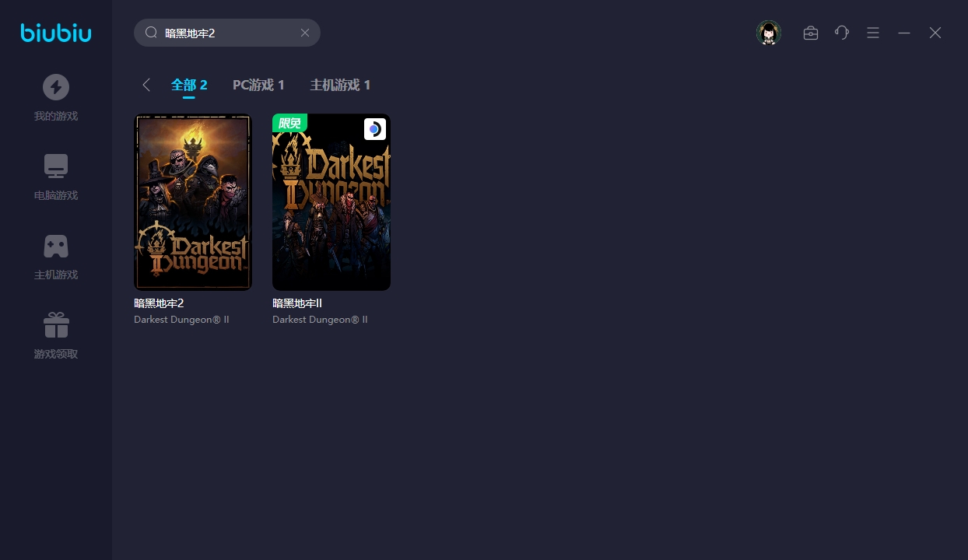Image resolution: width=968 pixels, height=560 pixels.
Task: Open the 暗黑地牢2 game cover
Action: pyautogui.click(x=193, y=202)
